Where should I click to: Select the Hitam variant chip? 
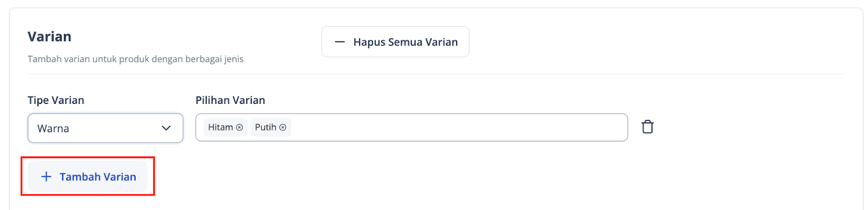coord(225,127)
